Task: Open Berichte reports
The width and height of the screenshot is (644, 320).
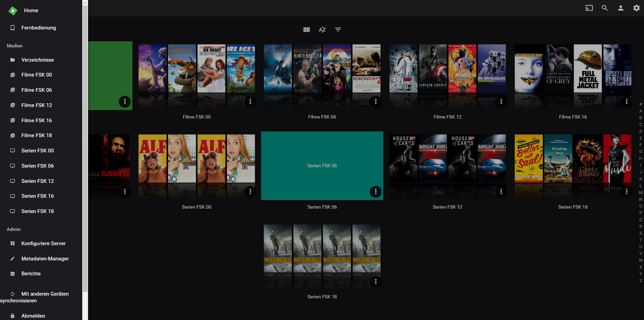Action: 41,274
